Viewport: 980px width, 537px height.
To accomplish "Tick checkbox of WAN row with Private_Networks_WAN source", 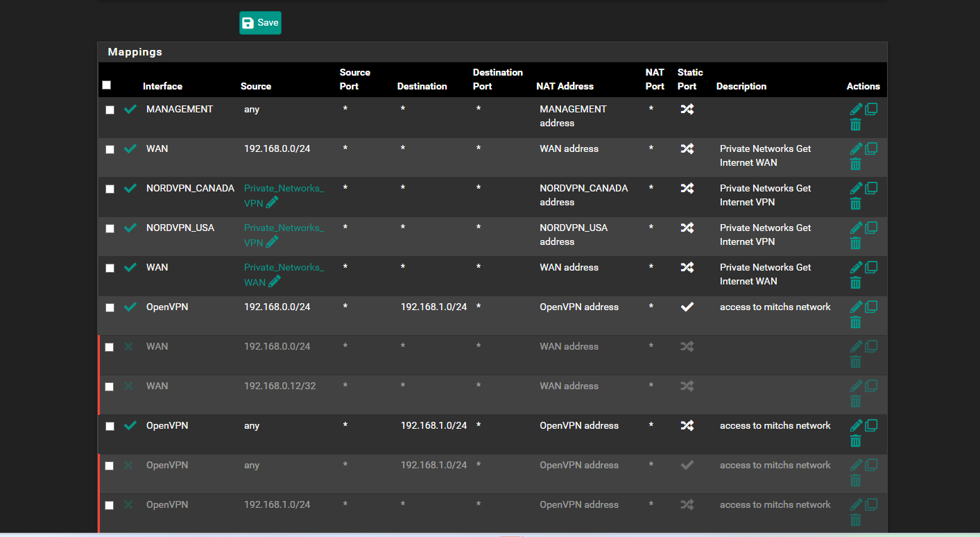I will point(110,268).
